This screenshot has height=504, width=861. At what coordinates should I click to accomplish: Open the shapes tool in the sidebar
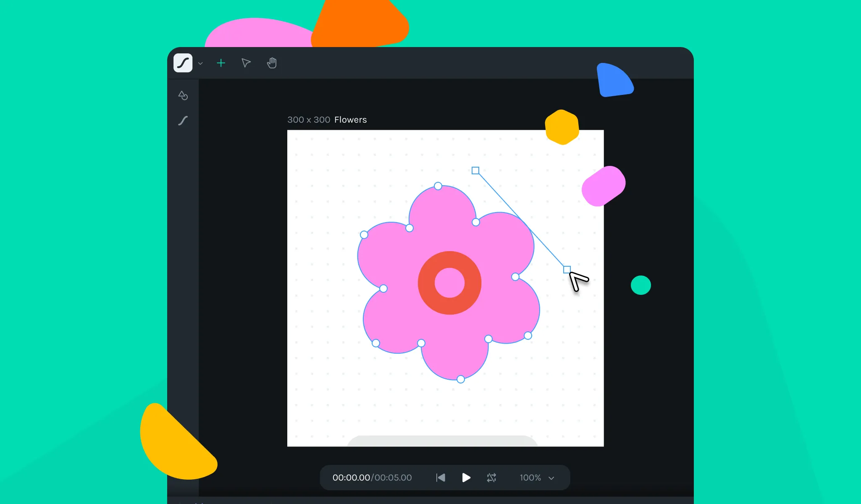(183, 95)
